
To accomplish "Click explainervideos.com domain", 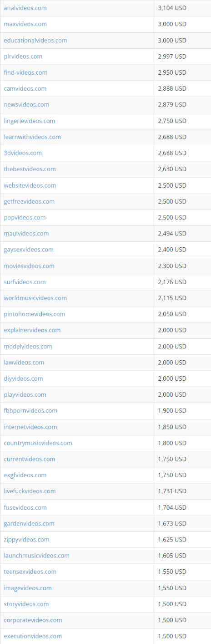I will click(x=32, y=330).
